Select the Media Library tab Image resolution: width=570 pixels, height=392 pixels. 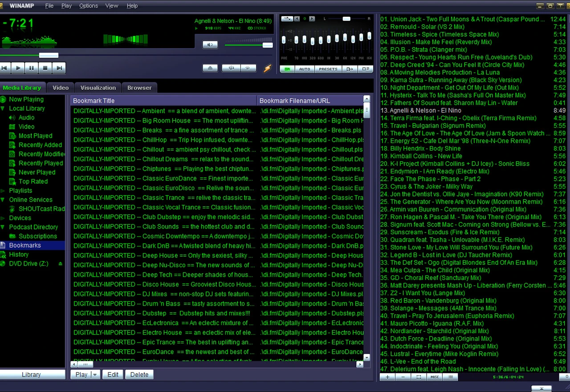tap(22, 88)
